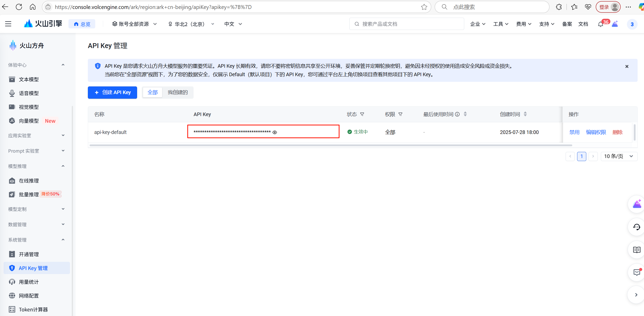Switch to the 我创建的 tab
This screenshot has height=316, width=644.
click(178, 92)
